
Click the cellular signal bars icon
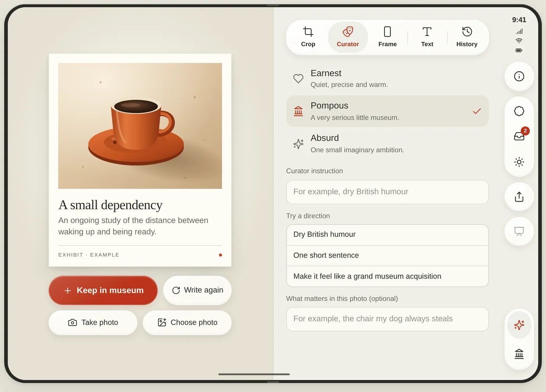(x=519, y=31)
